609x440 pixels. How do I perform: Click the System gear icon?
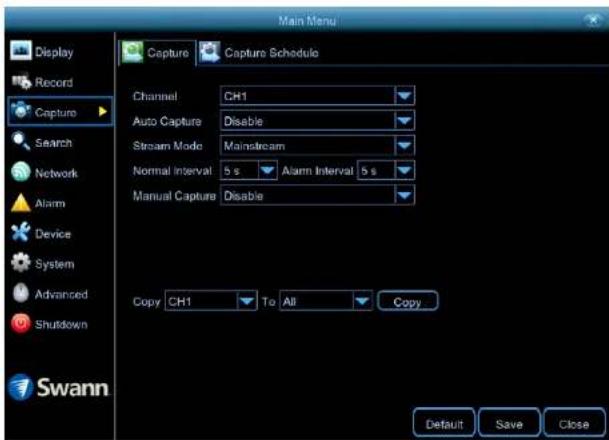point(21,263)
